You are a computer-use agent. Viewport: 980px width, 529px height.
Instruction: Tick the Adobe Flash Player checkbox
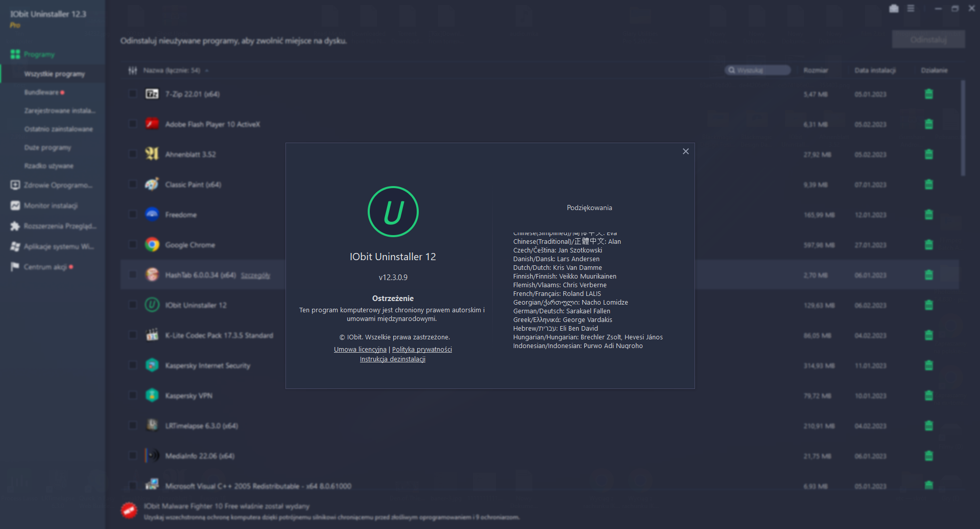tap(133, 124)
